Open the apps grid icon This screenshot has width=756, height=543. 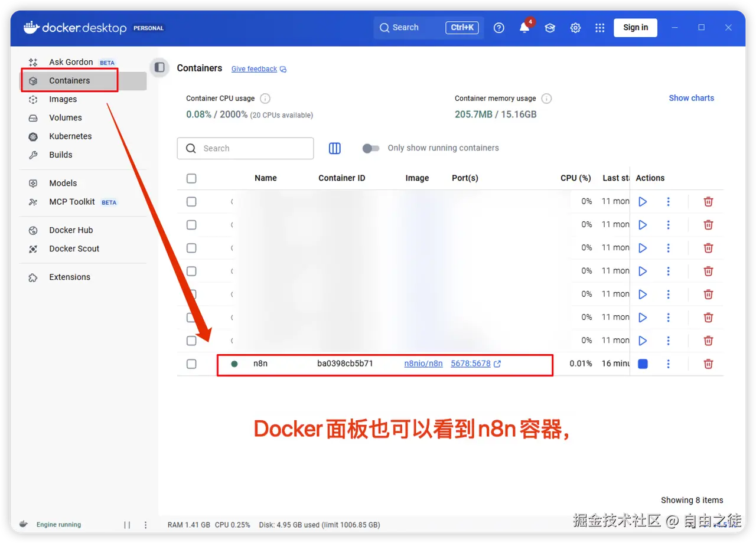[x=600, y=28]
